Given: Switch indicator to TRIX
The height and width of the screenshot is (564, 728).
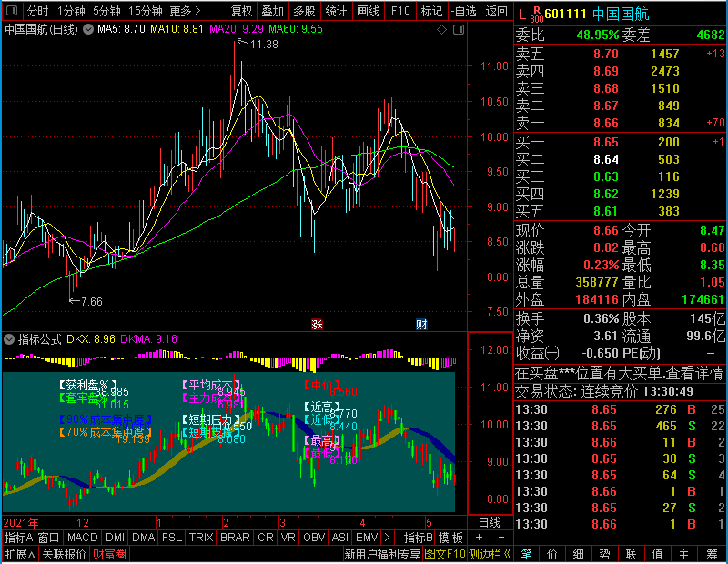Looking at the screenshot, I should point(201,538).
